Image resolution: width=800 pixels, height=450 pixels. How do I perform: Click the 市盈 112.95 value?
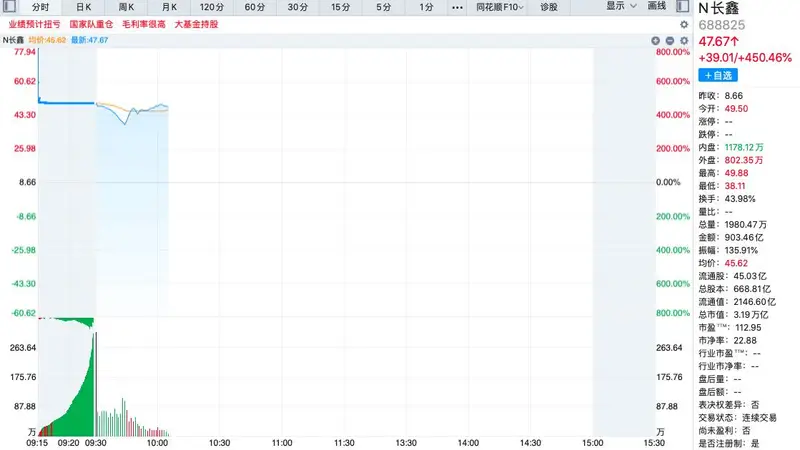pyautogui.click(x=748, y=328)
